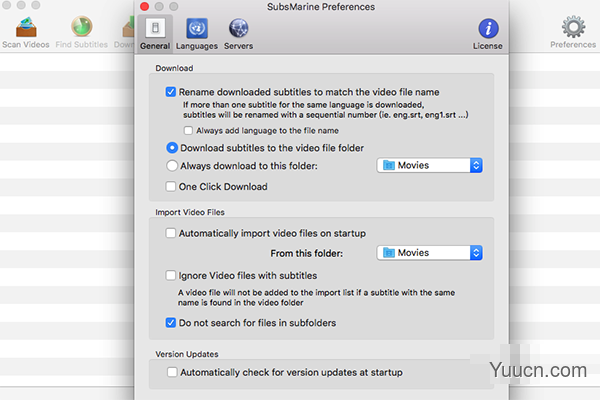This screenshot has height=400, width=600.
Task: Enable Ignore Video files with subtitles
Action: [x=171, y=275]
